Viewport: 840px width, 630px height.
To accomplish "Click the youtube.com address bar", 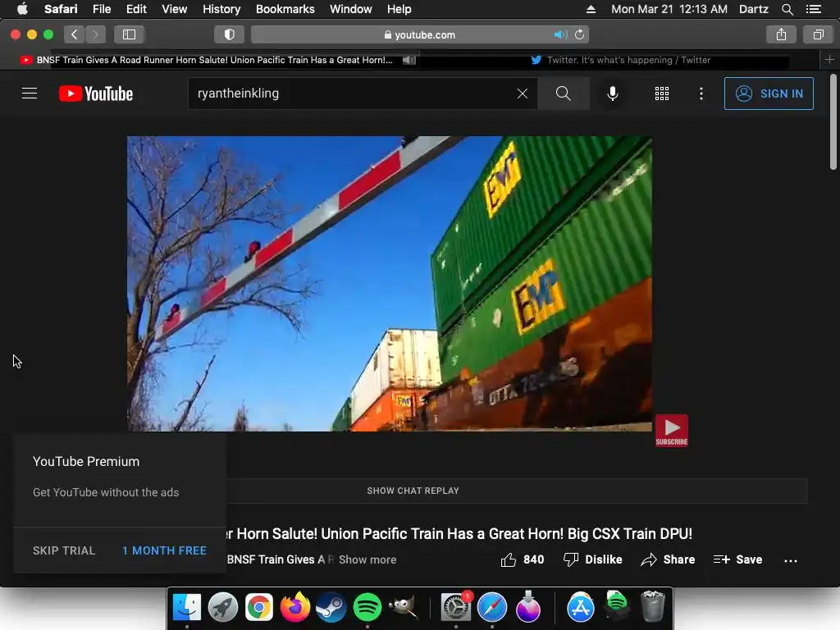I will [x=419, y=34].
